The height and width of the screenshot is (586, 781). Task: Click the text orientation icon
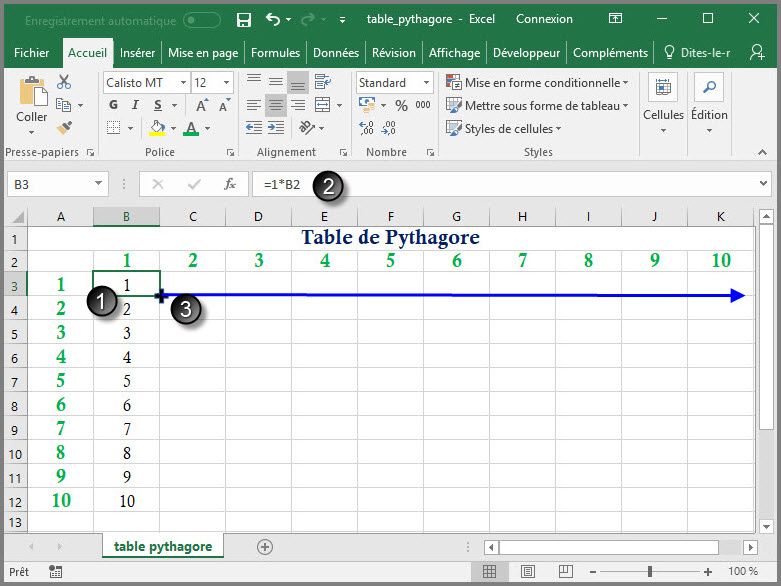(x=307, y=128)
